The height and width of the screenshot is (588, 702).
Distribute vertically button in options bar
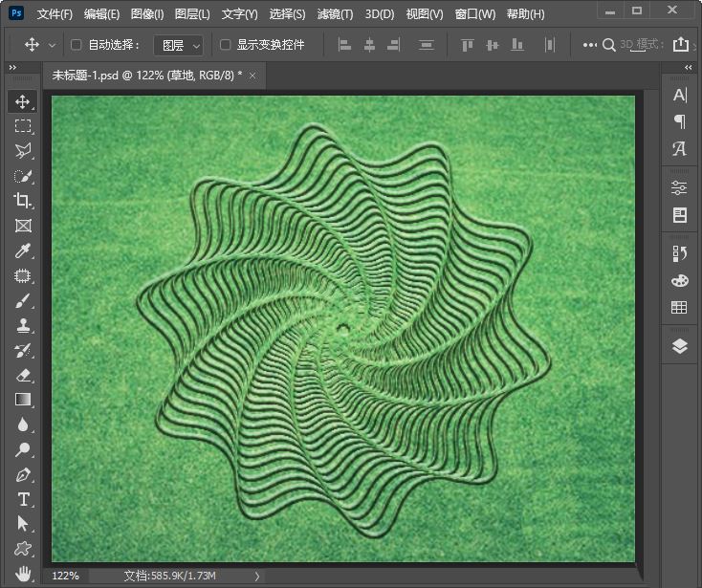pyautogui.click(x=427, y=45)
